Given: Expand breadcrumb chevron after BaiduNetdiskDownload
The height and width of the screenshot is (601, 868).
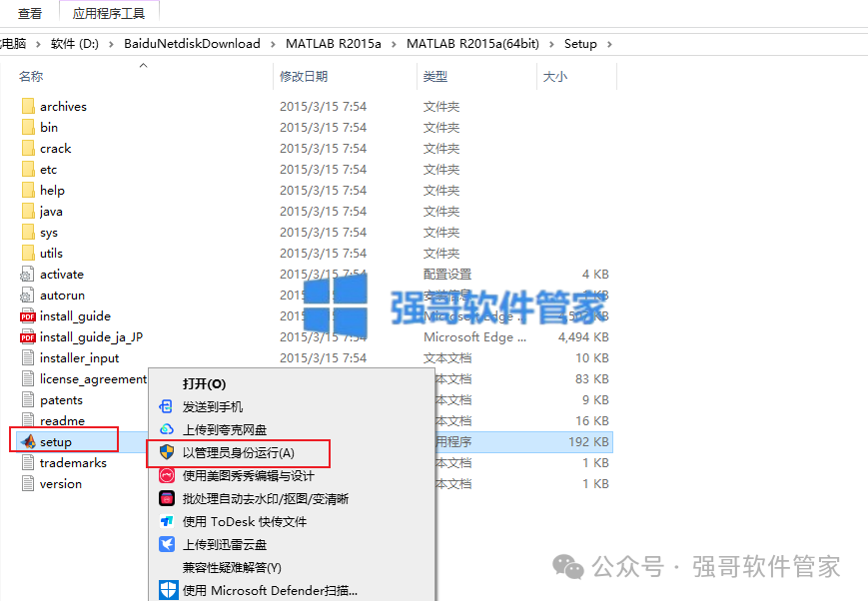Looking at the screenshot, I should [273, 44].
